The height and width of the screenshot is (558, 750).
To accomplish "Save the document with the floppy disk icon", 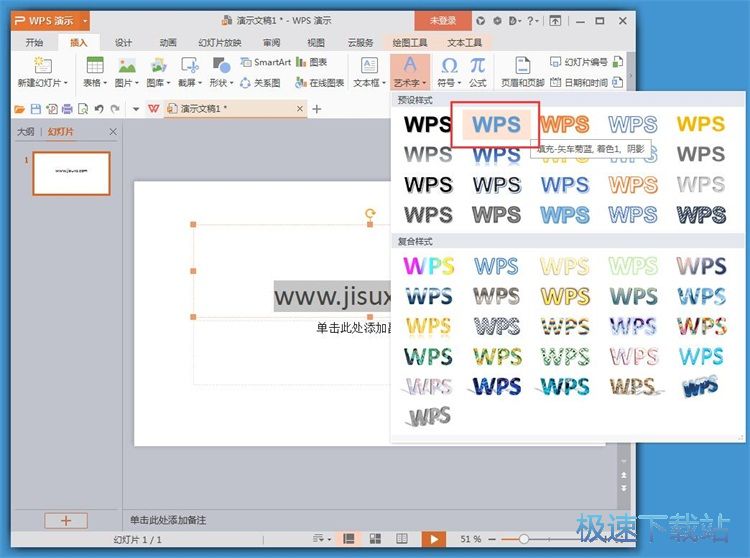I will pyautogui.click(x=35, y=109).
